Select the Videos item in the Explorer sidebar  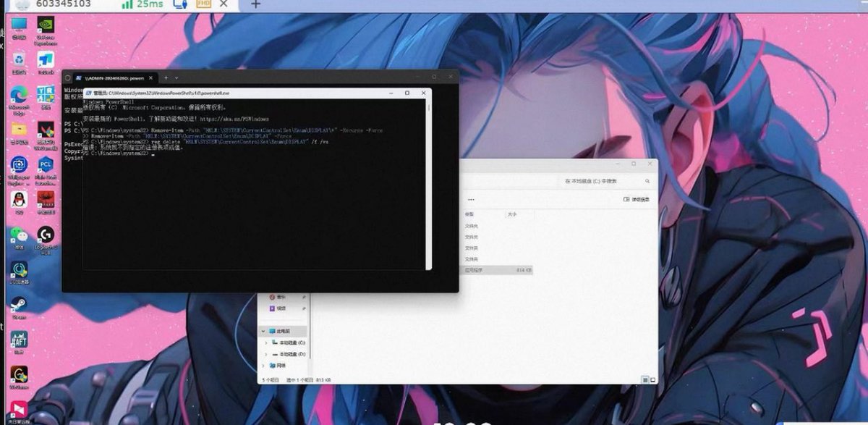click(x=277, y=308)
